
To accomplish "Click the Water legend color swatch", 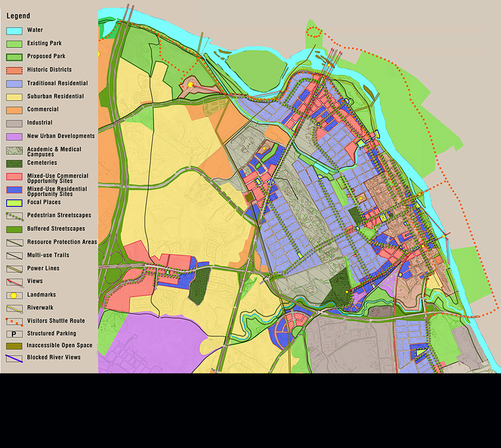I will 14,31.
